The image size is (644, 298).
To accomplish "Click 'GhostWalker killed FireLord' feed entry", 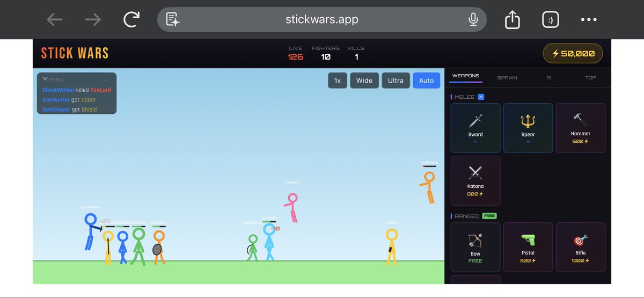I will (77, 90).
